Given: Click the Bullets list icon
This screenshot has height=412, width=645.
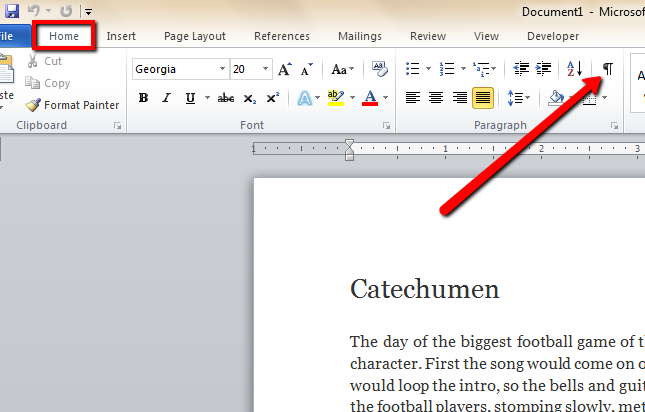Looking at the screenshot, I should (411, 69).
